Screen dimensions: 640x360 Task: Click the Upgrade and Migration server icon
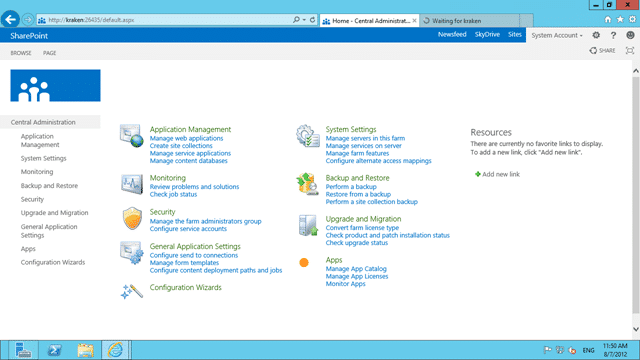308,225
